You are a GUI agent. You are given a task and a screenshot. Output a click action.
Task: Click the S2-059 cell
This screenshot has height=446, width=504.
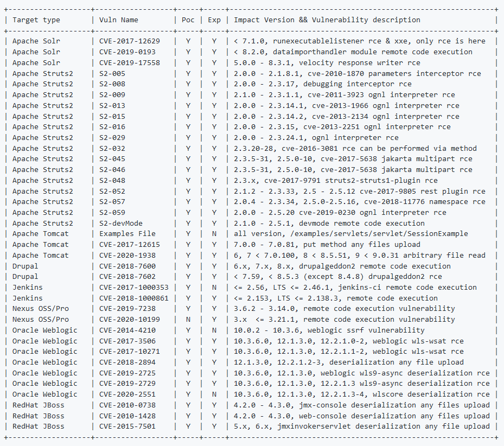click(x=112, y=213)
